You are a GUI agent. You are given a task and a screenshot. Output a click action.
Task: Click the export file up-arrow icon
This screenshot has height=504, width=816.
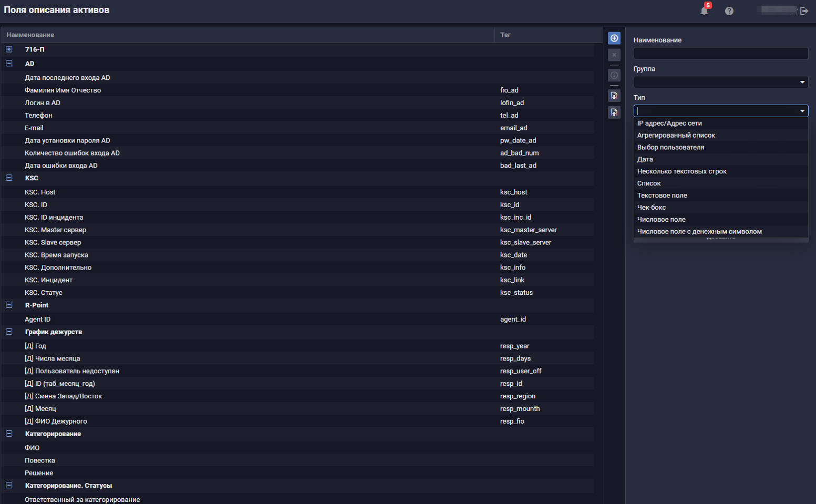pyautogui.click(x=614, y=112)
